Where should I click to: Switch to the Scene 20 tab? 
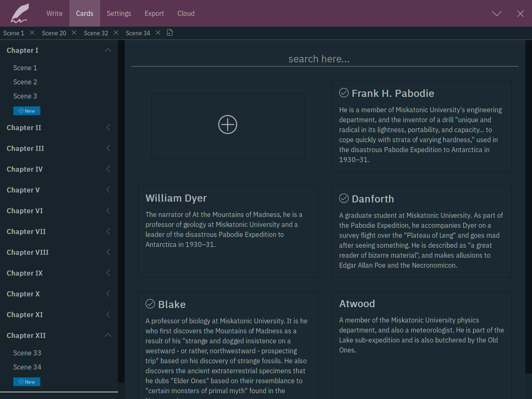click(54, 33)
